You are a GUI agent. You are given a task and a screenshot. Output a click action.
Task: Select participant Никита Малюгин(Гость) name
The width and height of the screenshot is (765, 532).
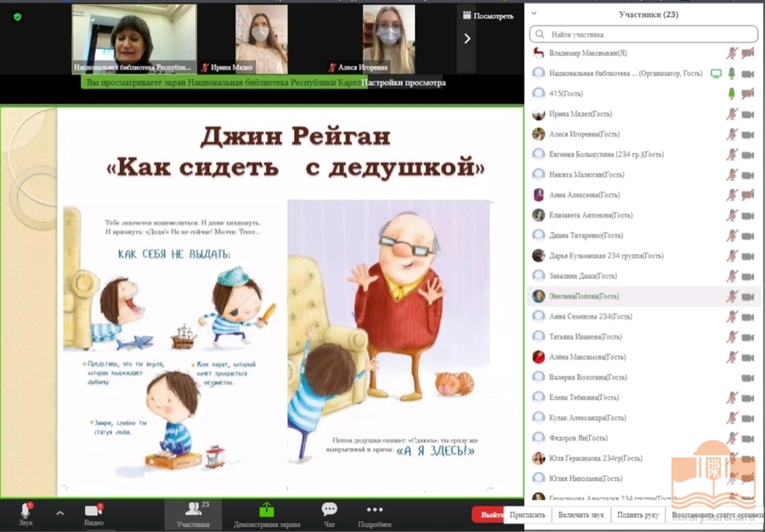586,174
